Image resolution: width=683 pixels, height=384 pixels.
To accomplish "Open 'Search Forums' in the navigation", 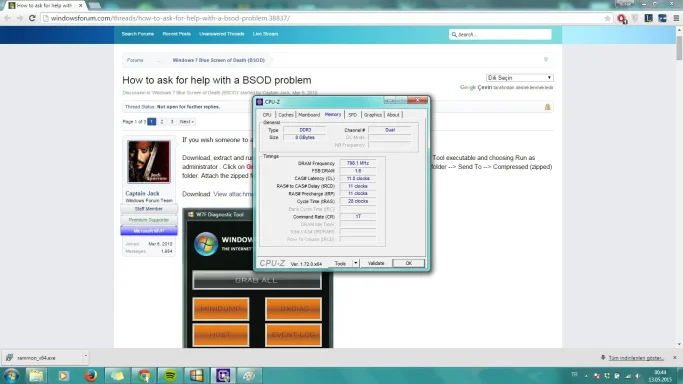I will coord(138,34).
